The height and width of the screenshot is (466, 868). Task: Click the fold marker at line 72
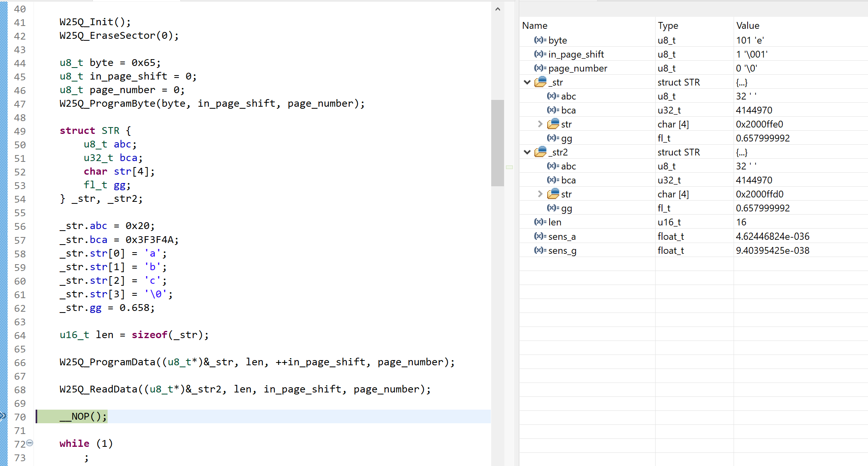30,443
